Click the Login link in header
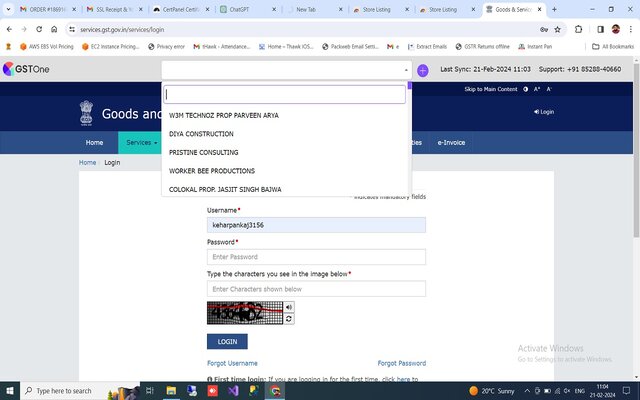The height and width of the screenshot is (400, 640). pos(544,112)
